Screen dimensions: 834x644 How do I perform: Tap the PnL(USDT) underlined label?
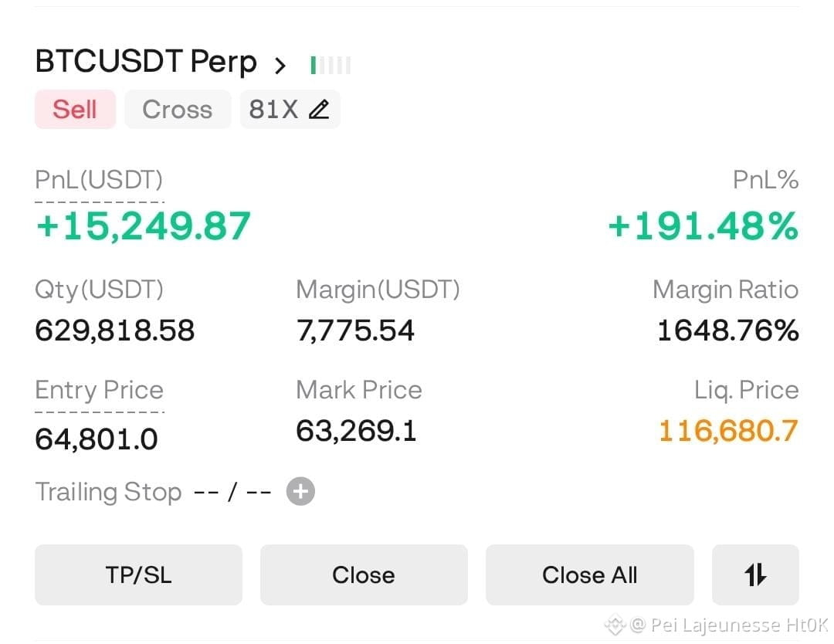coord(99,180)
